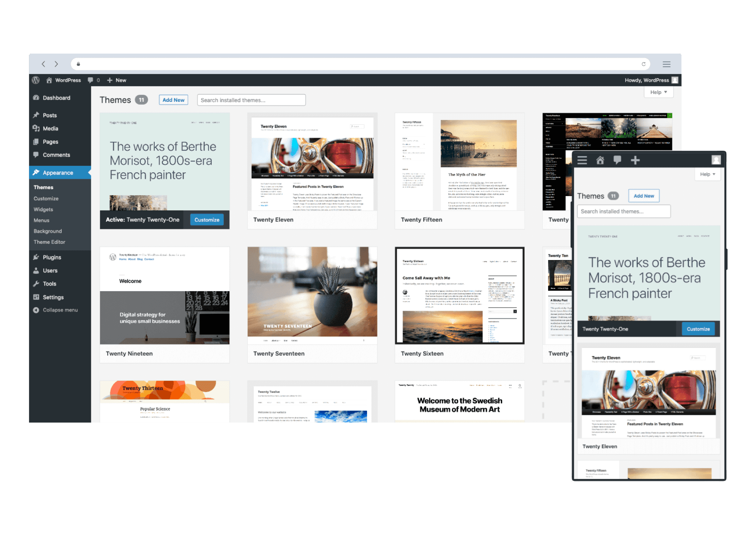Click the Users icon in the sidebar
756x536 pixels.
pos(36,271)
